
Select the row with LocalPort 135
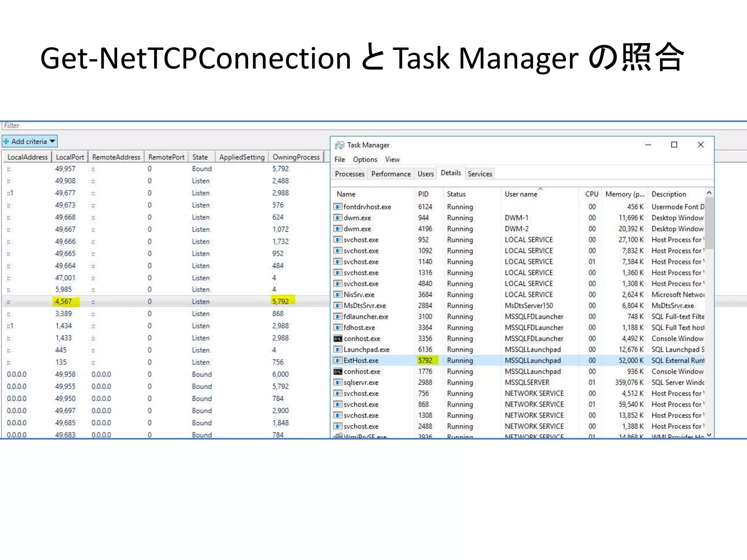tap(166, 362)
